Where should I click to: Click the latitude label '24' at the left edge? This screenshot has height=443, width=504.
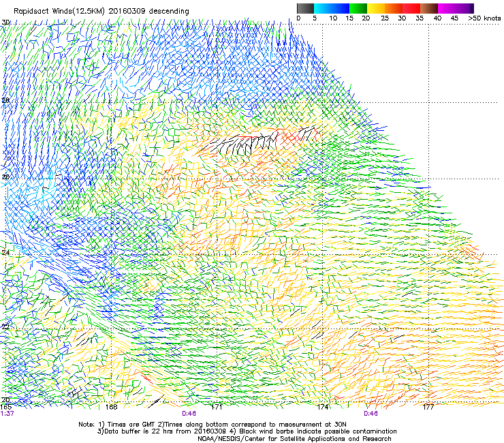[x=5, y=253]
